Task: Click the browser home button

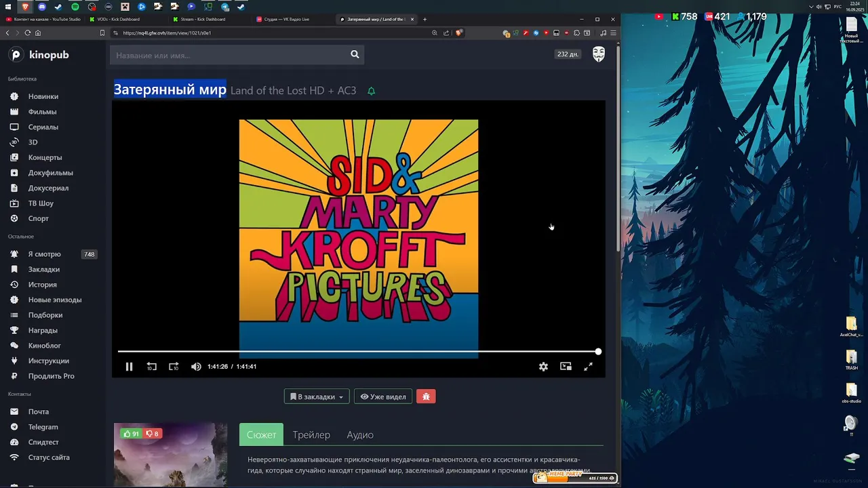Action: (38, 33)
